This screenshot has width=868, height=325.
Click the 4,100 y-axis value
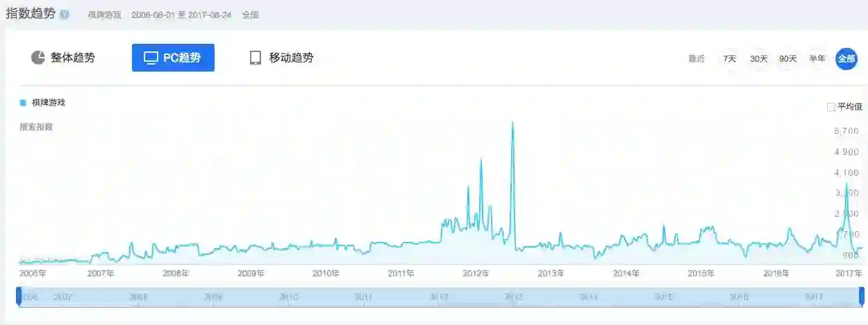[846, 173]
